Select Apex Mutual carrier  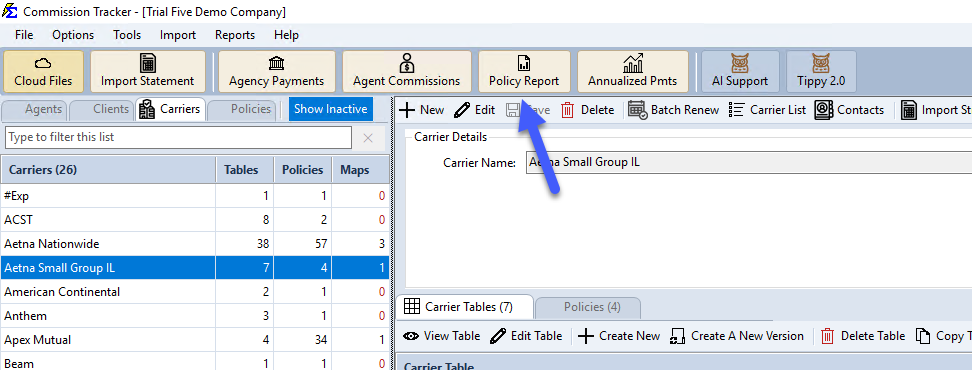click(x=195, y=340)
